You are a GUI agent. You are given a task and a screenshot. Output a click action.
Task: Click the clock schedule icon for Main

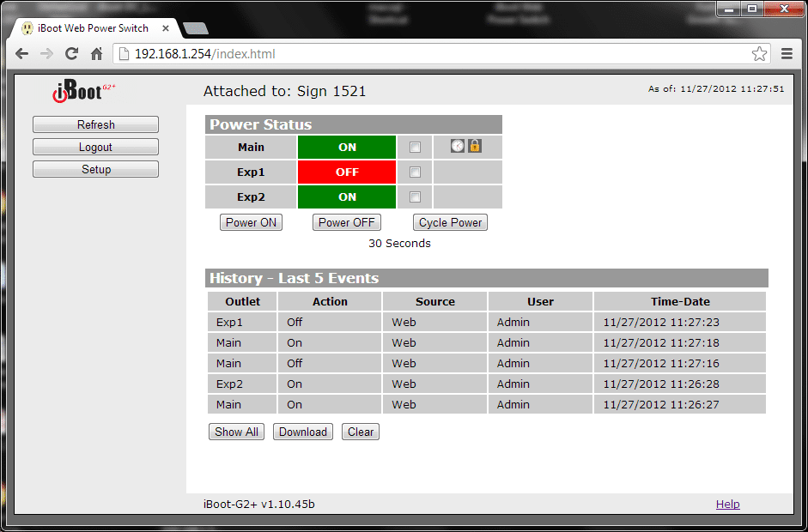tap(458, 147)
